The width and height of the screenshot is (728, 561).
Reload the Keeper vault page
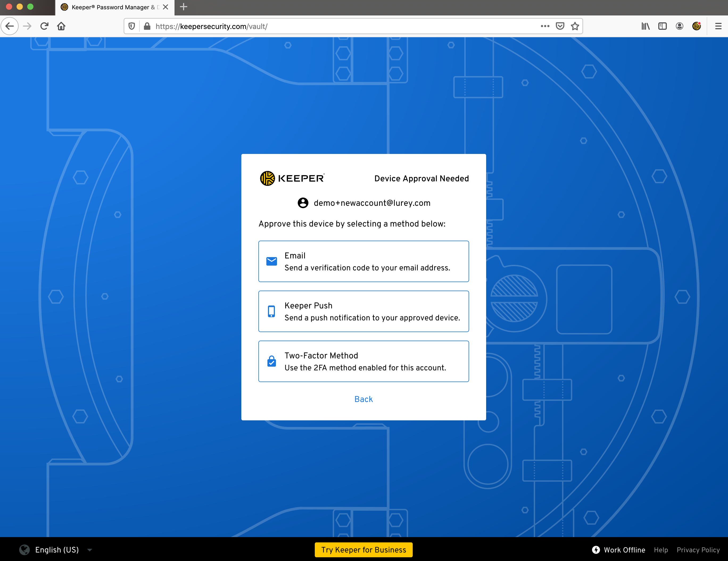point(44,26)
